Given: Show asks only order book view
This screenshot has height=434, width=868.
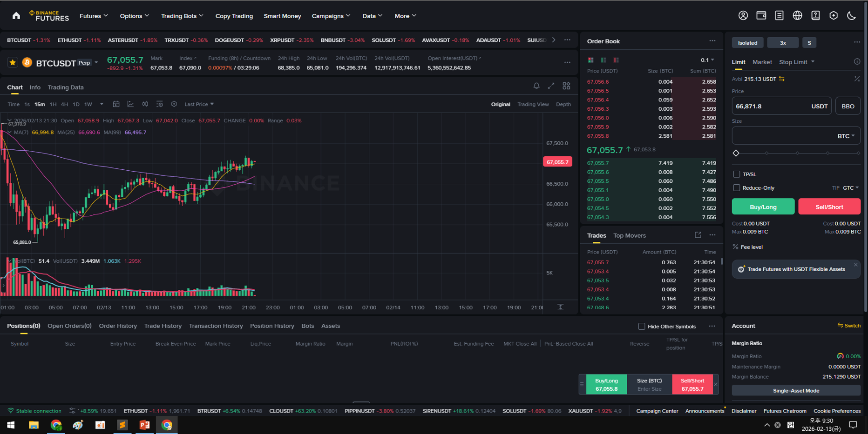Looking at the screenshot, I should [616, 60].
